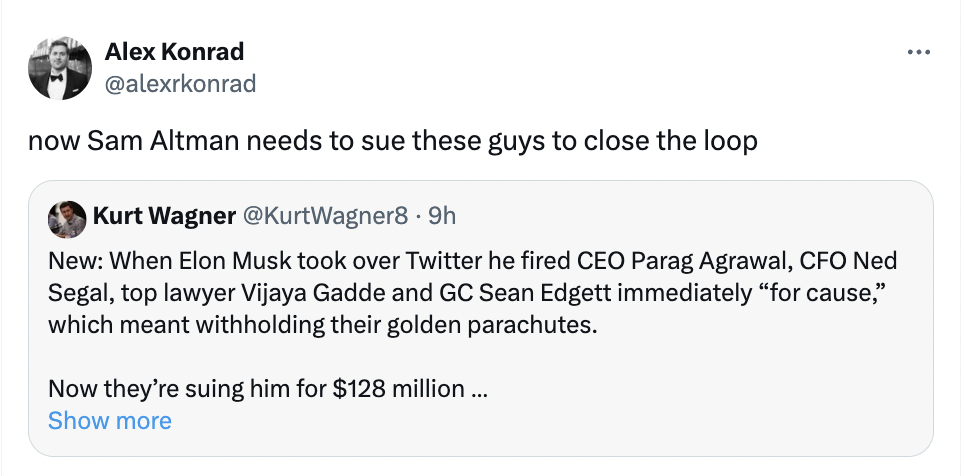Click the "now Sam Altman needs to sue" tweet text
Screen dimensions: 964x476
[392, 141]
